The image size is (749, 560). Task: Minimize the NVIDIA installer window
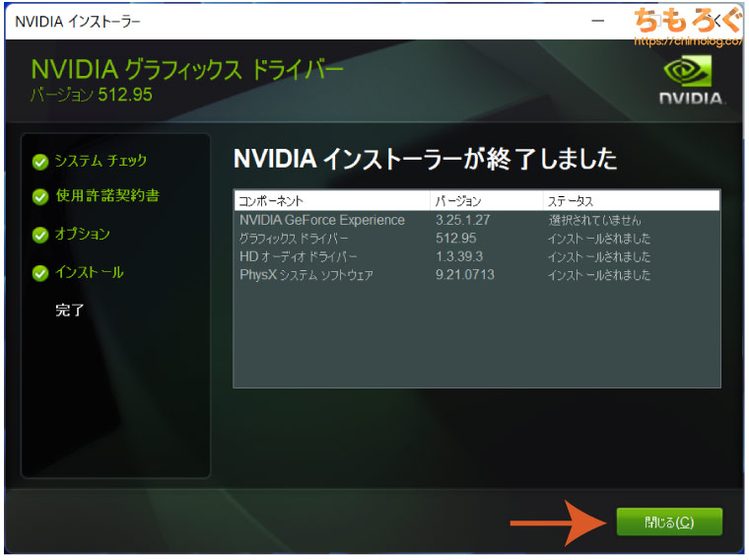pyautogui.click(x=597, y=21)
